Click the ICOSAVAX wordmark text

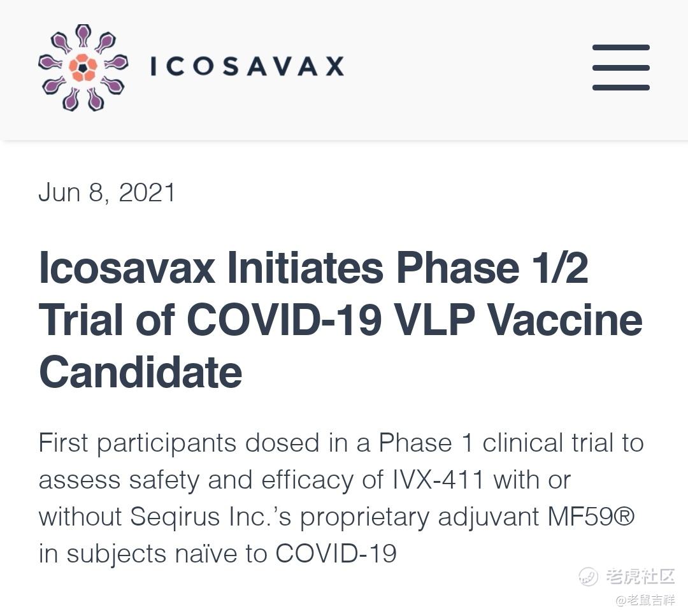tap(247, 67)
